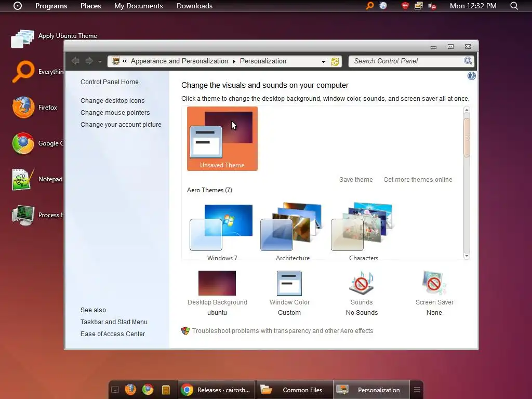Click the volume flag tray icon
The image size is (532, 399).
pyautogui.click(x=432, y=6)
